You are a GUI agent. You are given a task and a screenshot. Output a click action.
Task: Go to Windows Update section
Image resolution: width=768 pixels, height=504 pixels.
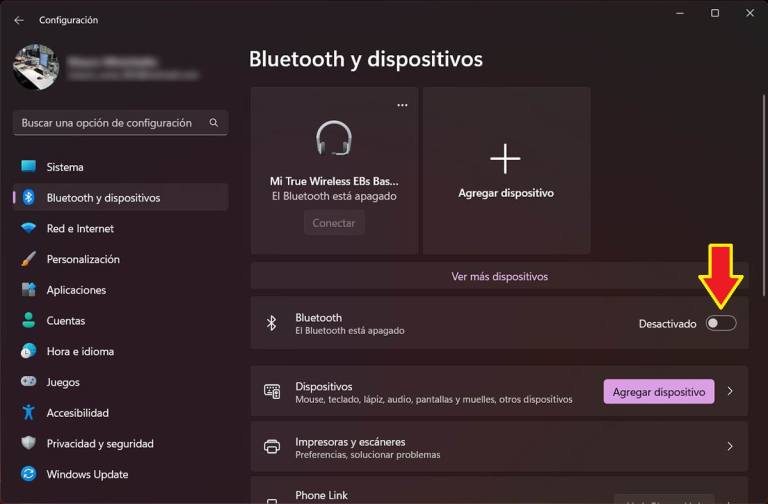tap(87, 475)
